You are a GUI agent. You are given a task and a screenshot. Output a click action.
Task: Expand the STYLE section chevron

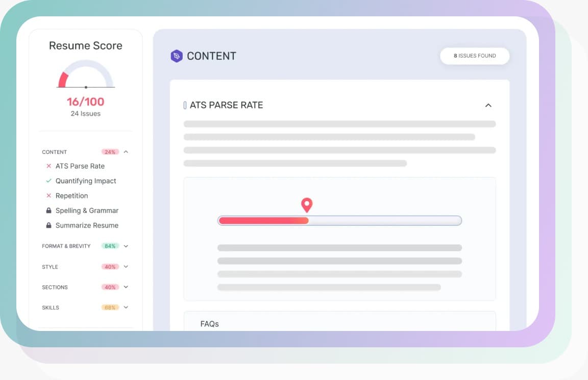click(x=126, y=267)
